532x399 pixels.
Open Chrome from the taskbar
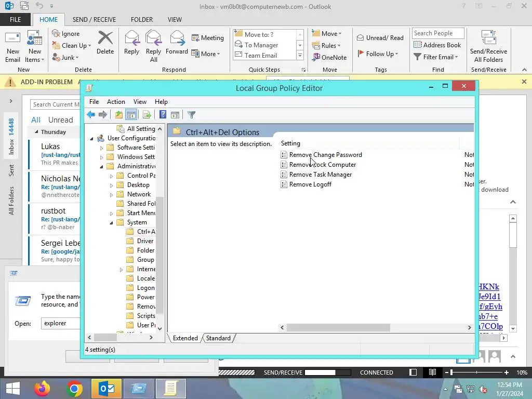[74, 389]
